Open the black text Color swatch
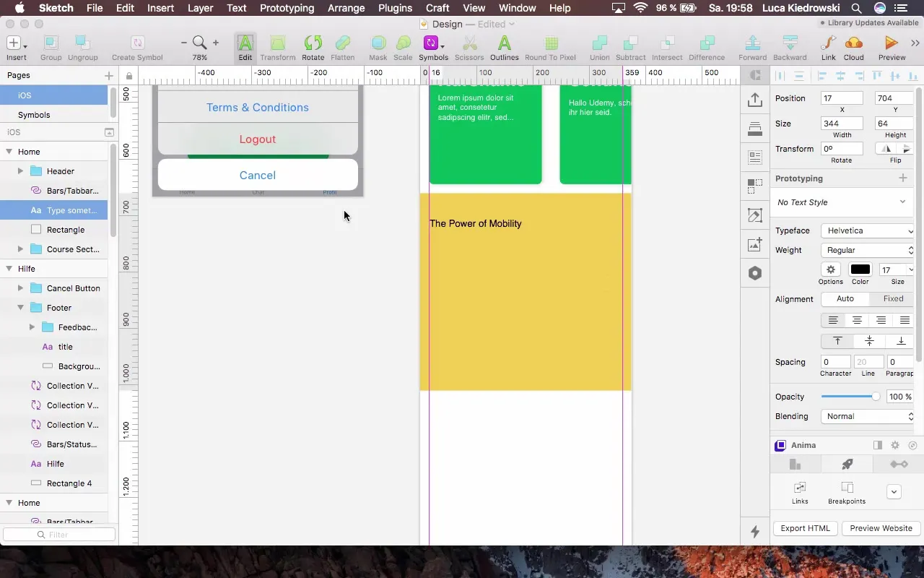The width and height of the screenshot is (924, 578). point(860,269)
